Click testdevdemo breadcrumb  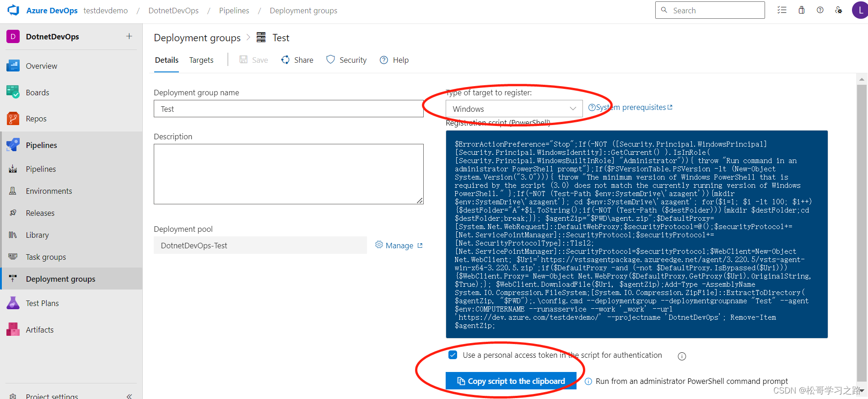tap(106, 11)
